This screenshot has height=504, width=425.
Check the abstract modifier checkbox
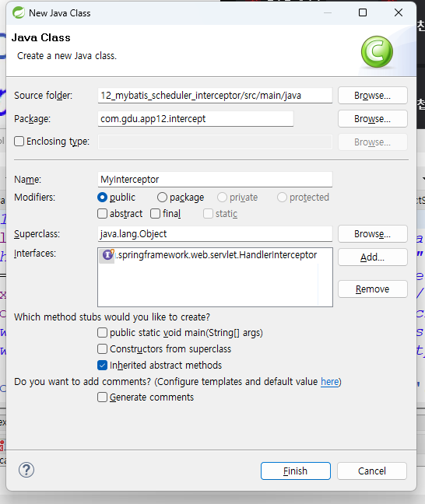pyautogui.click(x=102, y=214)
